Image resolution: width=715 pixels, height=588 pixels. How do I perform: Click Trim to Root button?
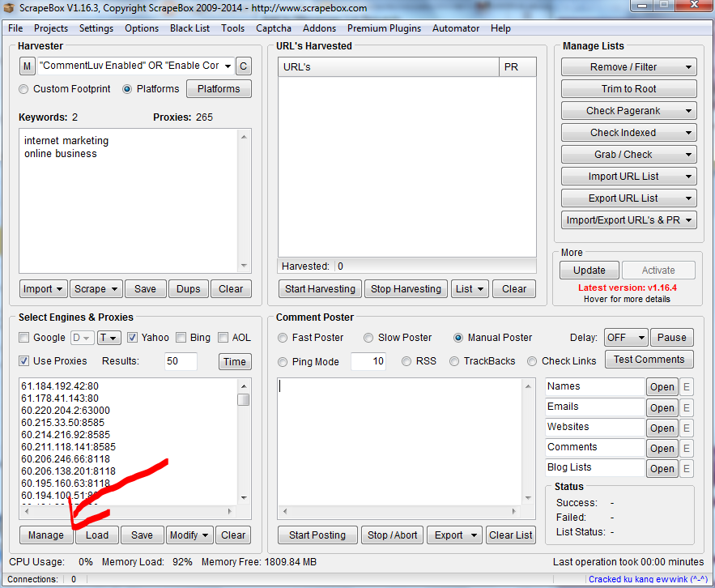coord(629,89)
